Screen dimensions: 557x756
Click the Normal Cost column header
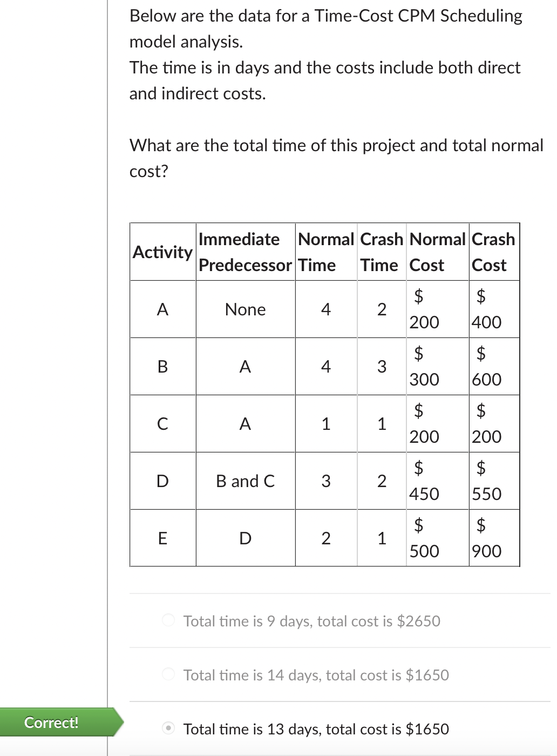tap(437, 252)
